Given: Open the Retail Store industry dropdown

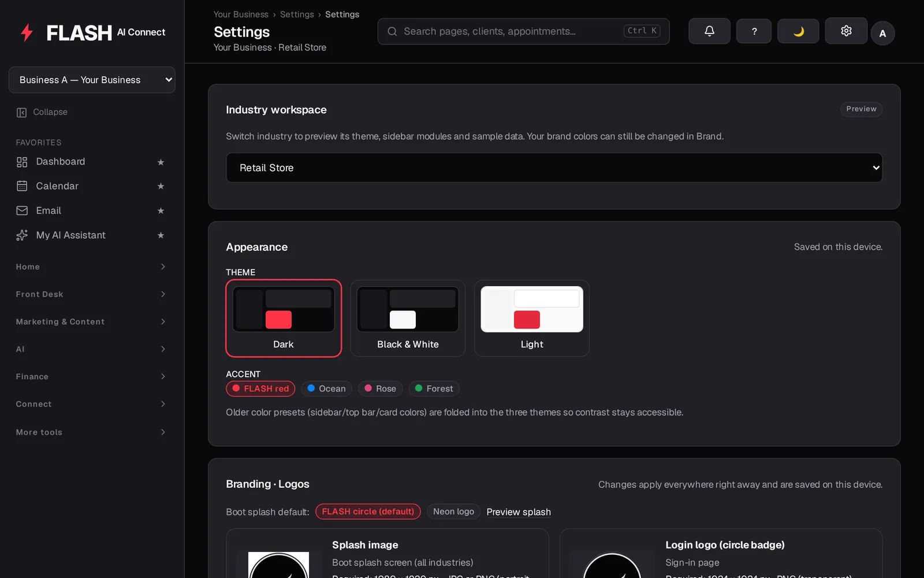Looking at the screenshot, I should click(x=554, y=168).
